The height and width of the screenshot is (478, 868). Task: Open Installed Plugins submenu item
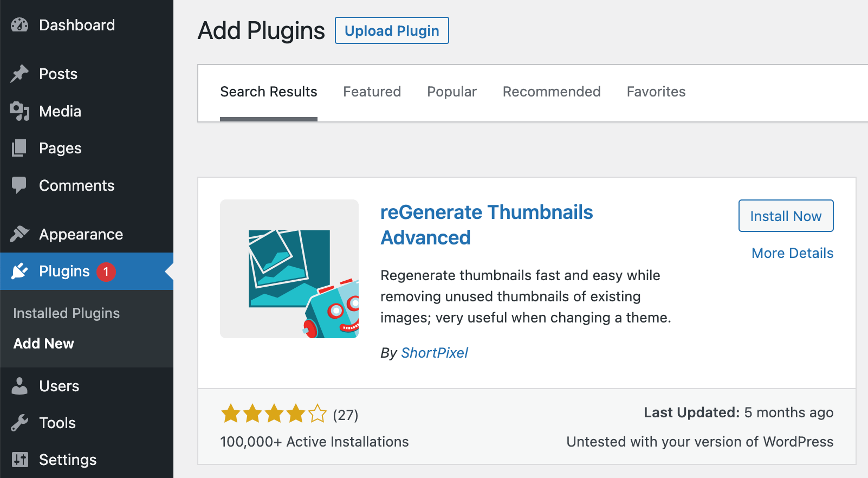coord(66,313)
